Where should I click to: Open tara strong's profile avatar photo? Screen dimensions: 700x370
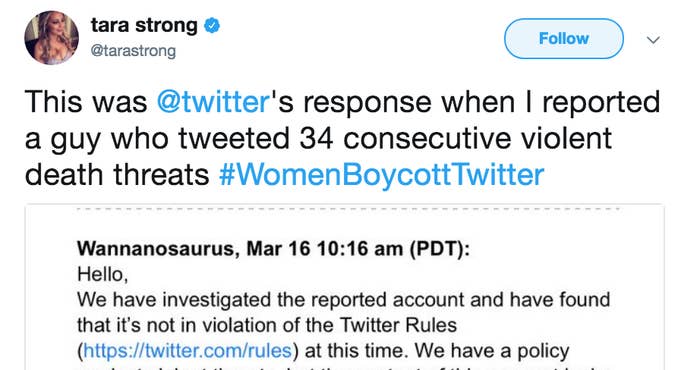tap(51, 37)
